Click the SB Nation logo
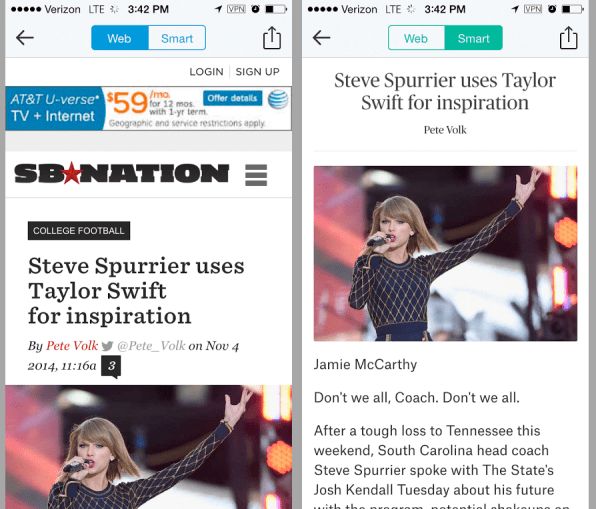The height and width of the screenshot is (509, 596). click(x=122, y=173)
